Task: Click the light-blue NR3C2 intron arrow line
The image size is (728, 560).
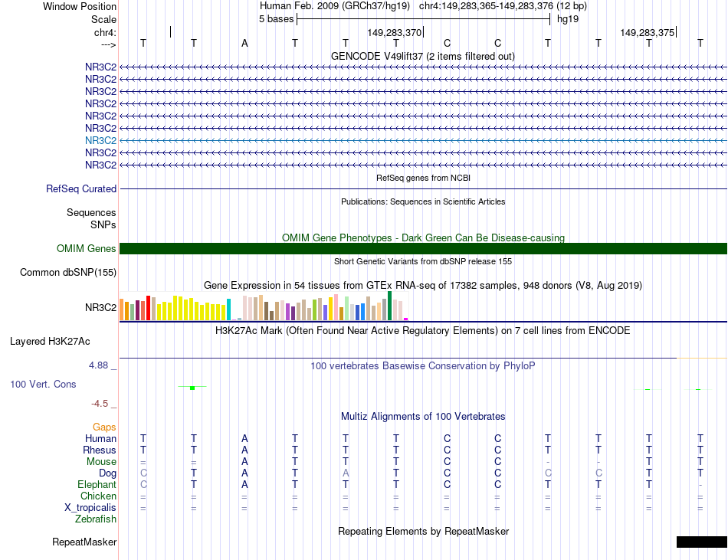Action: tap(424, 141)
